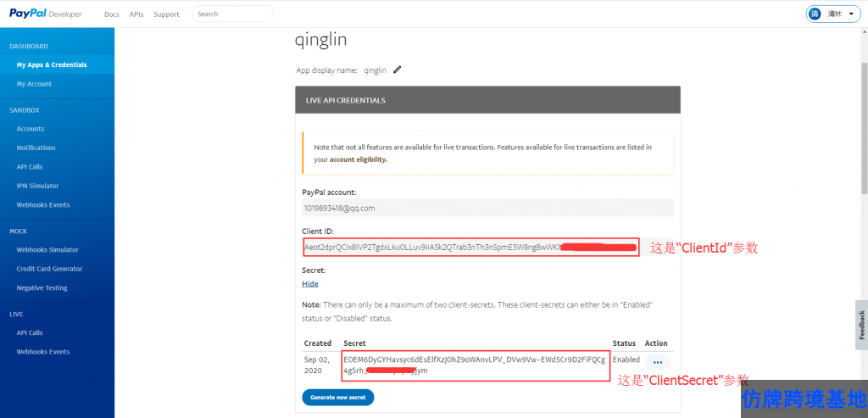Open the user account dropdown arrow
The image size is (868, 418).
(x=850, y=14)
